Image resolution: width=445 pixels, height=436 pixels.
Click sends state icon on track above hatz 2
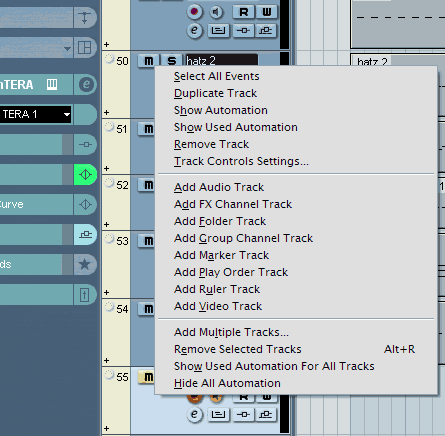266,31
